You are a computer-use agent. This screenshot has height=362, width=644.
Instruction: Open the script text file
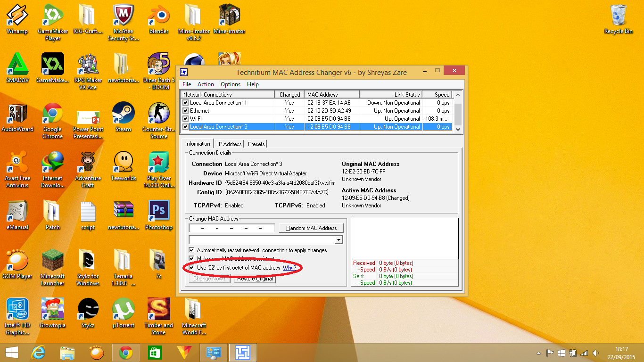88,215
